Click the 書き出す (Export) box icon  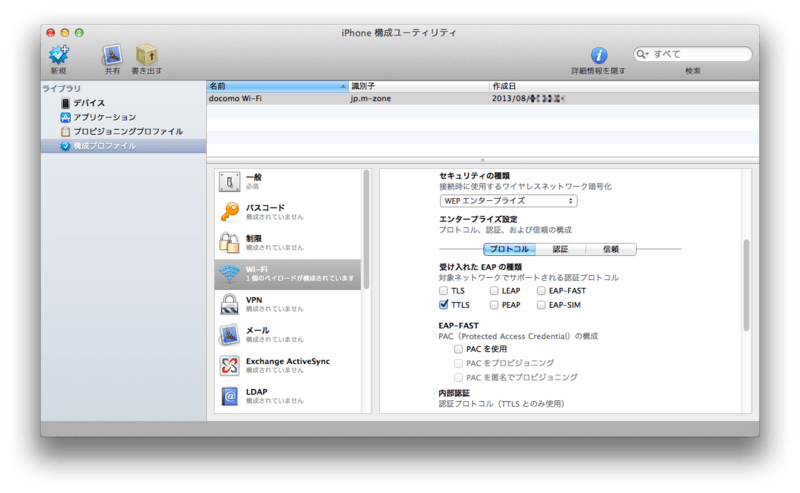(x=146, y=55)
